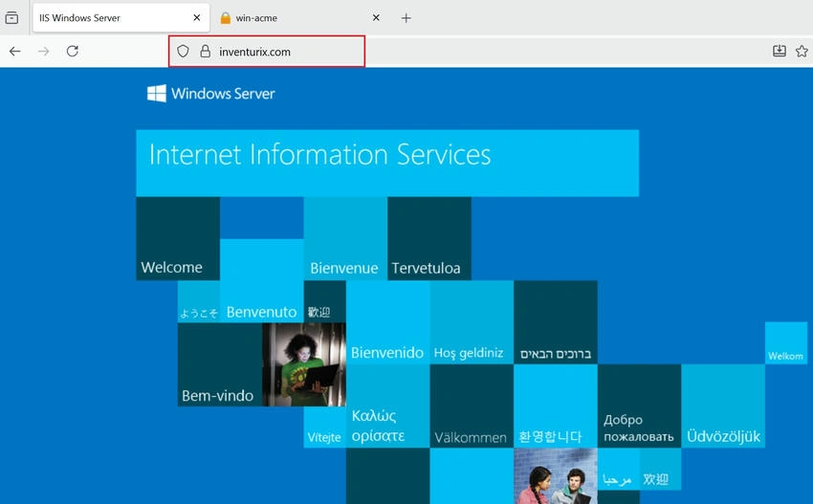Click the Bienvenue tile
The height and width of the screenshot is (504, 813).
point(345,238)
